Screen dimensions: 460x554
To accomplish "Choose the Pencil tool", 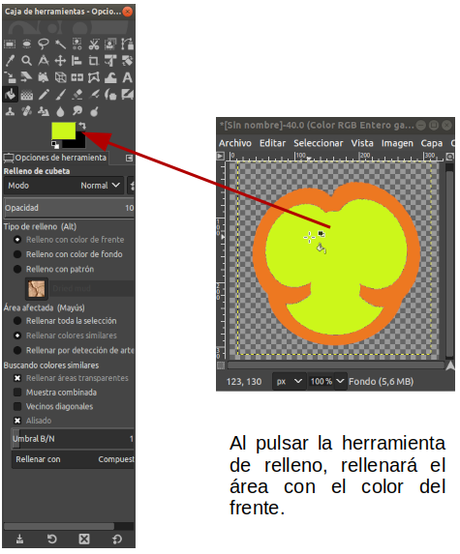I will [x=43, y=94].
